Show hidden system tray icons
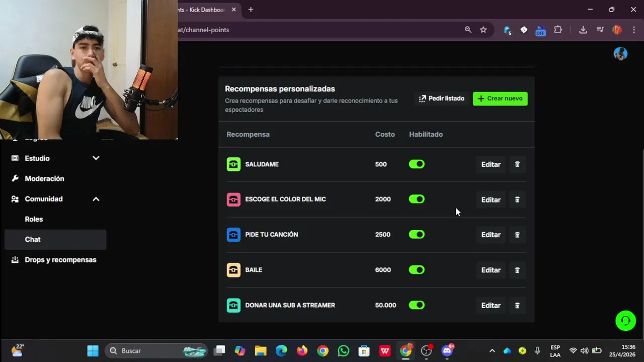Viewport: 644px width, 362px height. 492,350
